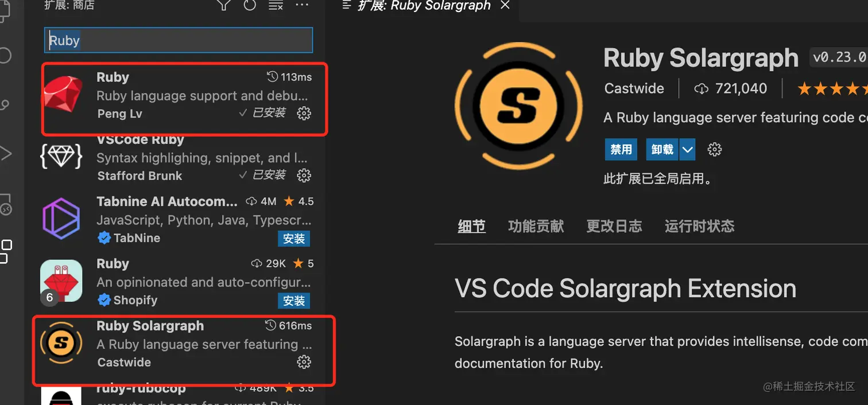Click the Shopify verified publisher badge
This screenshot has height=405, width=868.
[104, 300]
